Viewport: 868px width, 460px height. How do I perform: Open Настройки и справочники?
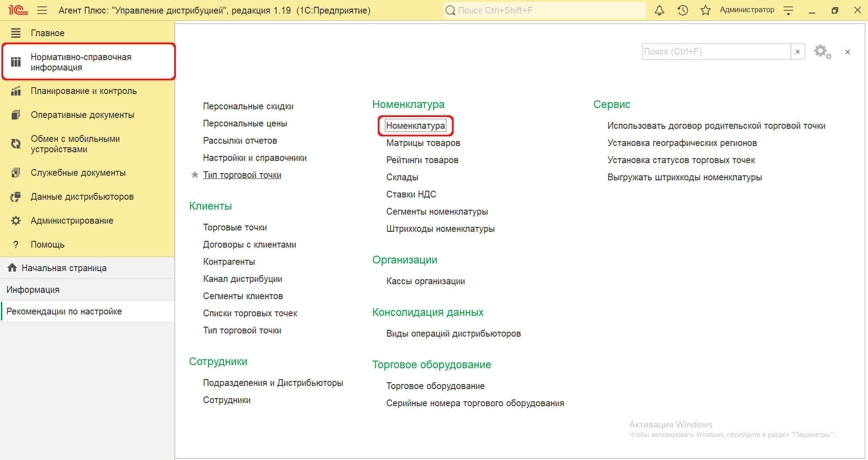tap(255, 158)
